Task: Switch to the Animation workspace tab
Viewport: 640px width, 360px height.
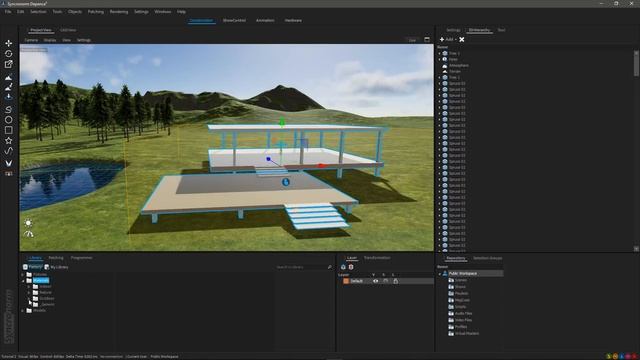Action: [x=265, y=20]
